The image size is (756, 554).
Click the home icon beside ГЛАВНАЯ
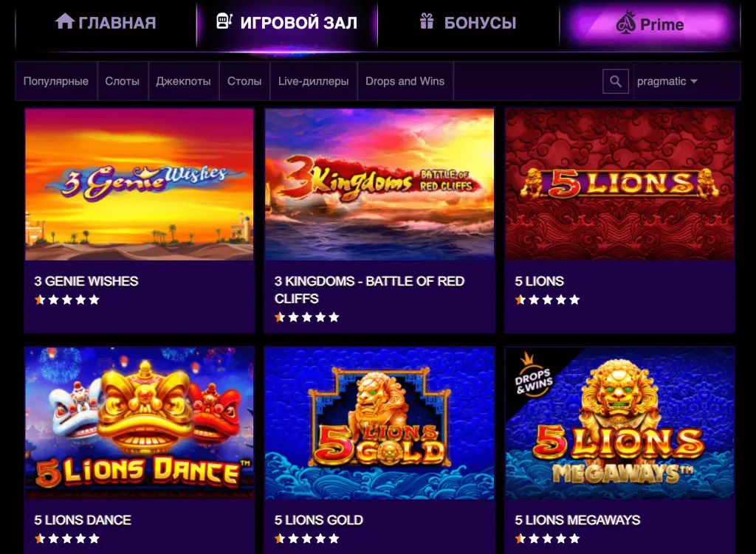click(65, 21)
